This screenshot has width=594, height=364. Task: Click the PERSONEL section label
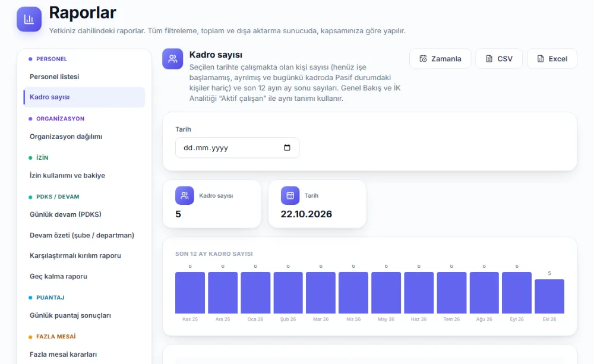click(52, 59)
